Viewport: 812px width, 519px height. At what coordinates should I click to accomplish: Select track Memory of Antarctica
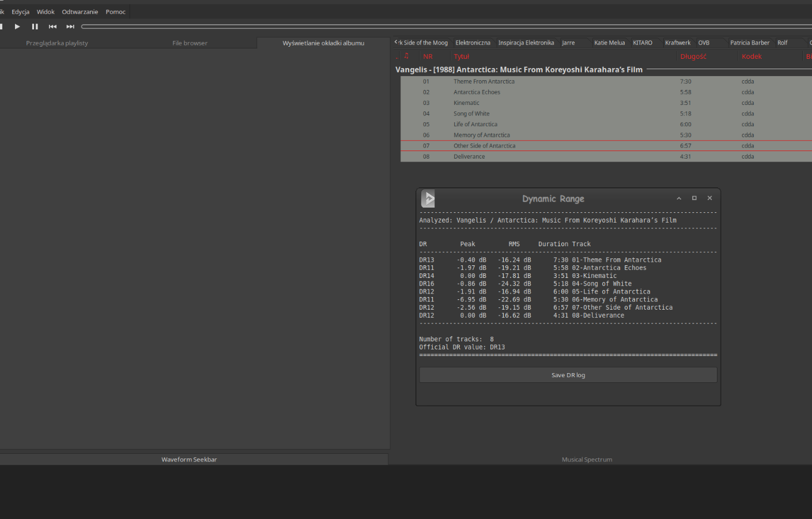pos(606,135)
